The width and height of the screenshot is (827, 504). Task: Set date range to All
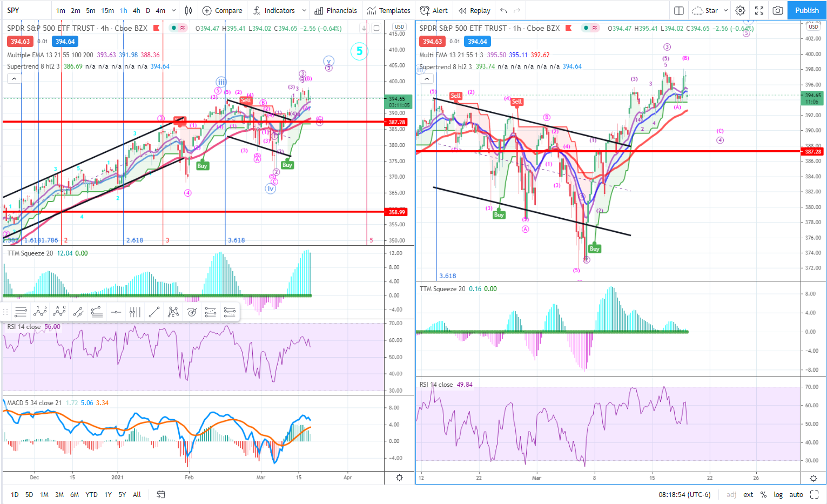pyautogui.click(x=137, y=494)
